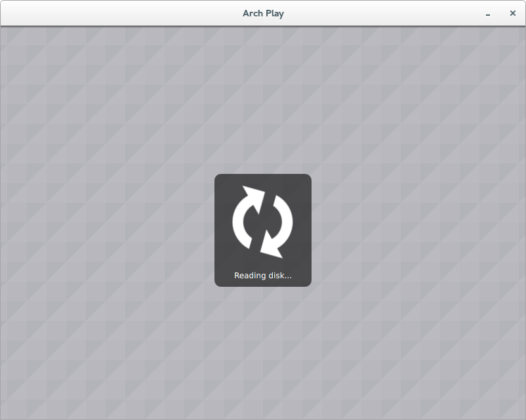Click the "Reading disk..." status text
This screenshot has height=420, width=526.
262,276
